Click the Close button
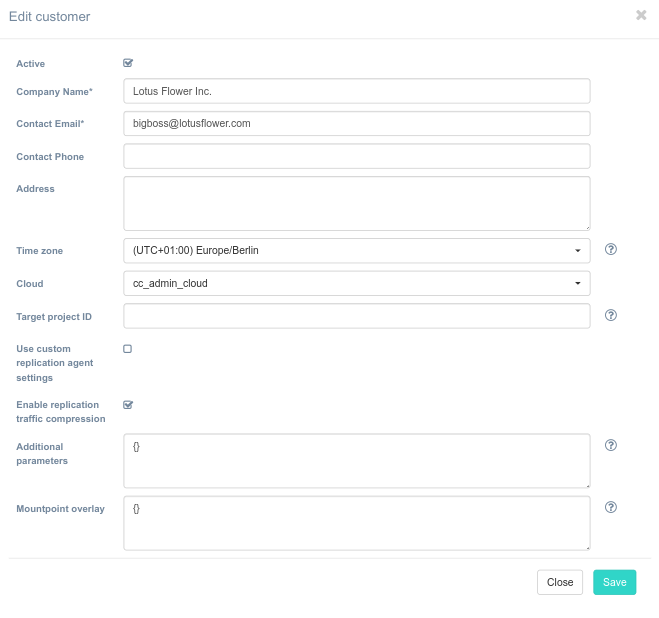 pos(559,582)
